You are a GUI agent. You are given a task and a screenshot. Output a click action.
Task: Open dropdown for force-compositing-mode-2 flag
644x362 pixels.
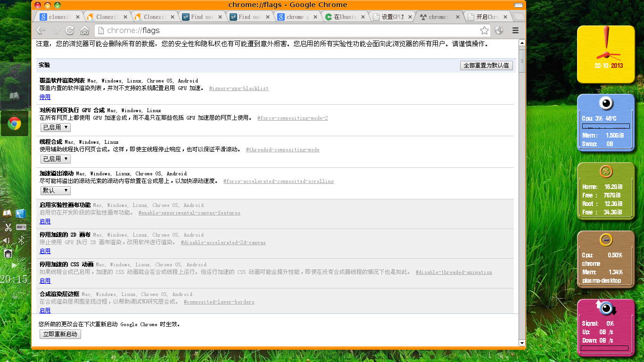56,127
